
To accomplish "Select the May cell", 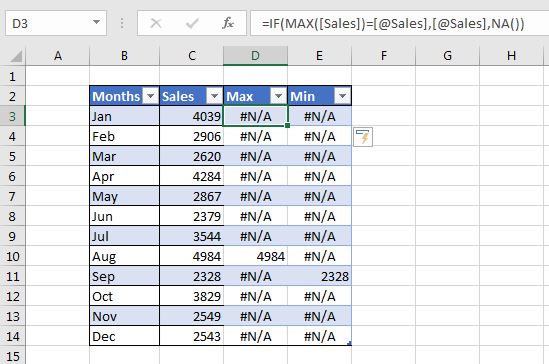I will click(124, 196).
